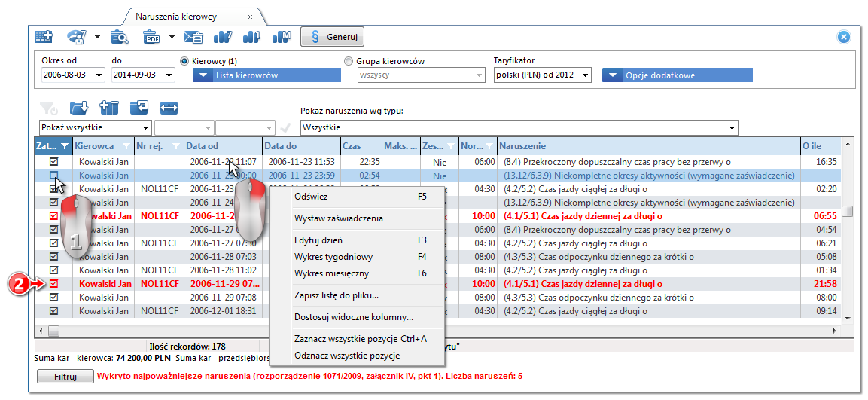This screenshot has width=868, height=400.
Task: Open the 'do' date dropdown 2014-09-03
Action: tap(169, 75)
